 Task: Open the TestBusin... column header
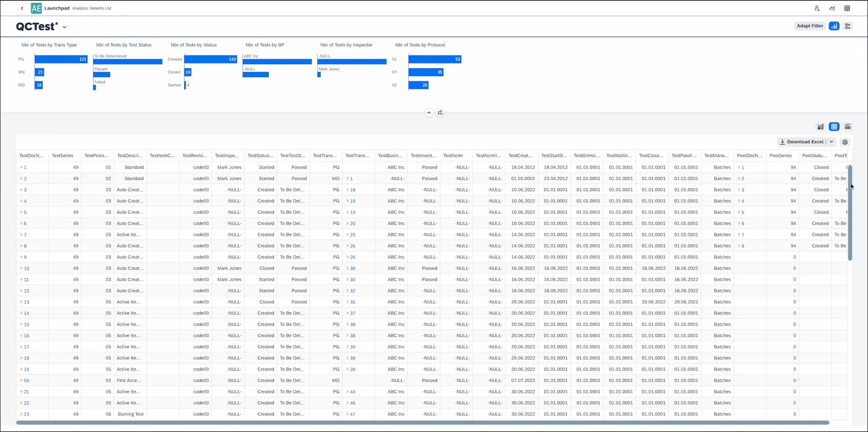click(390, 156)
